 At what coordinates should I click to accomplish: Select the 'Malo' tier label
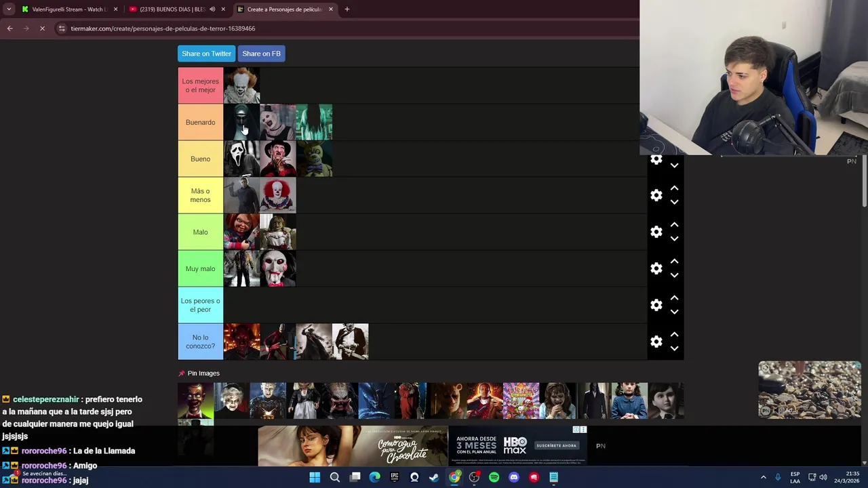(x=201, y=232)
